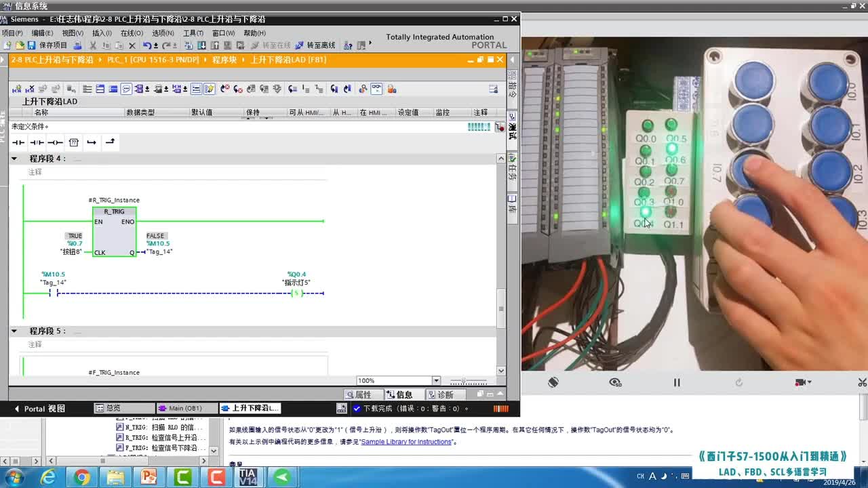868x488 pixels.
Task: Click the Cut scissors icon in main toolbar
Action: pyautogui.click(x=93, y=45)
